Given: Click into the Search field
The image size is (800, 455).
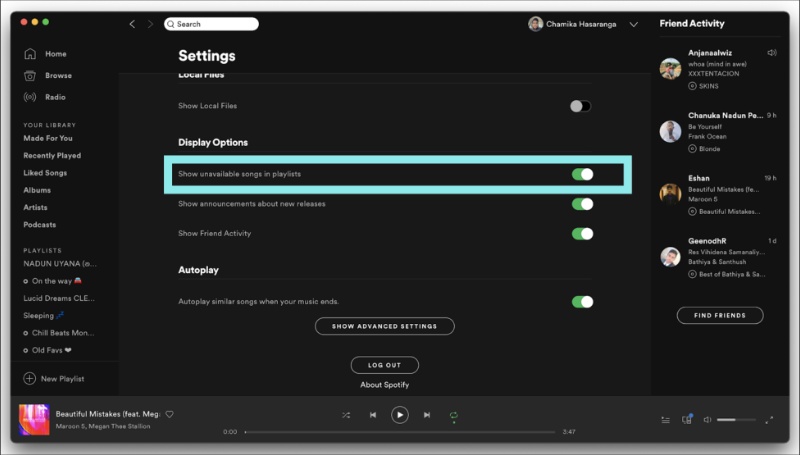Looking at the screenshot, I should click(x=211, y=24).
